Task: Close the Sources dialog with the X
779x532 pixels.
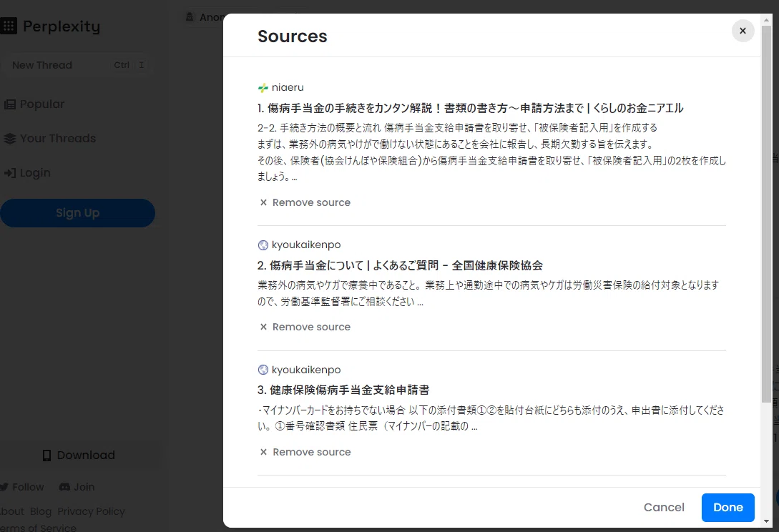Action: pyautogui.click(x=743, y=31)
